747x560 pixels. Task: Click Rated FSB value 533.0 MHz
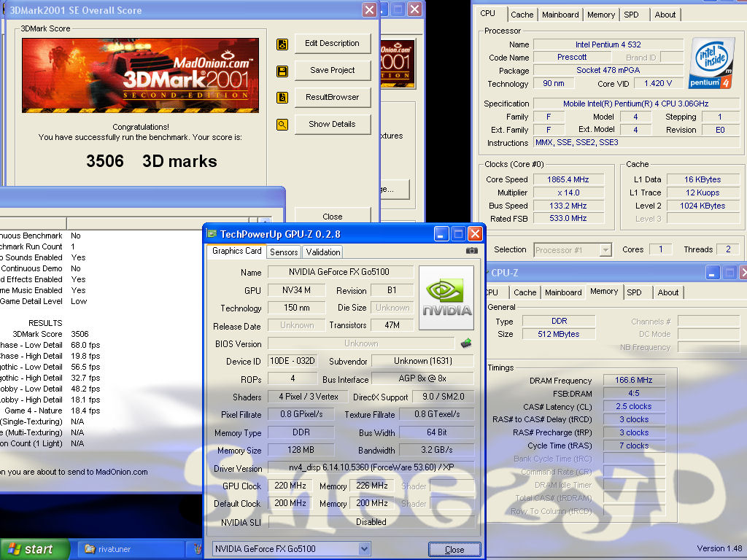tap(568, 219)
